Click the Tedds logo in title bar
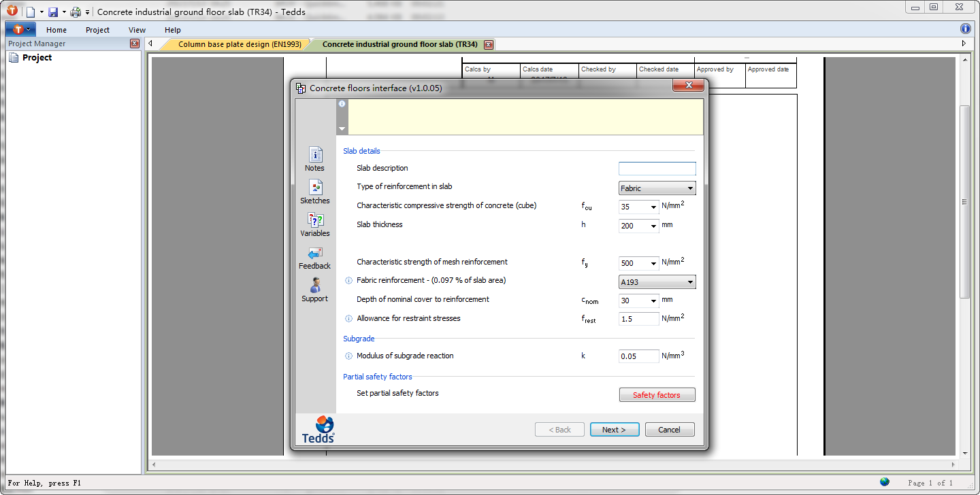Screen dimensions: 980x495 12,11
